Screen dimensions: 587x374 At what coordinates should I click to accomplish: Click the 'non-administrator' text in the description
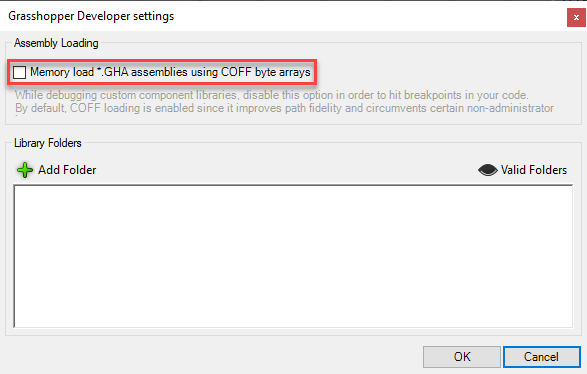510,108
